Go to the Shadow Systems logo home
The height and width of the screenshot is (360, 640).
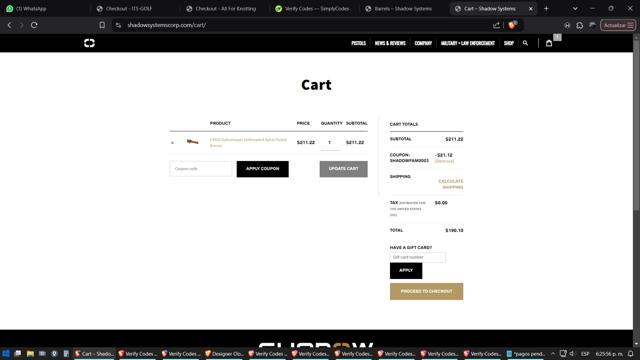[89, 43]
